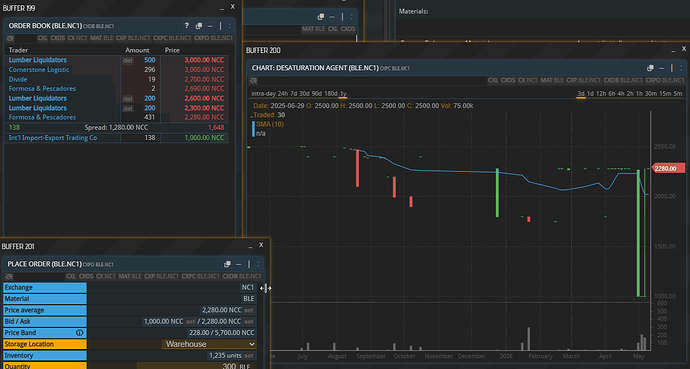Click the Price Band value 228.00 / 5,700.00 NCC
690x369 pixels.
pyautogui.click(x=221, y=332)
